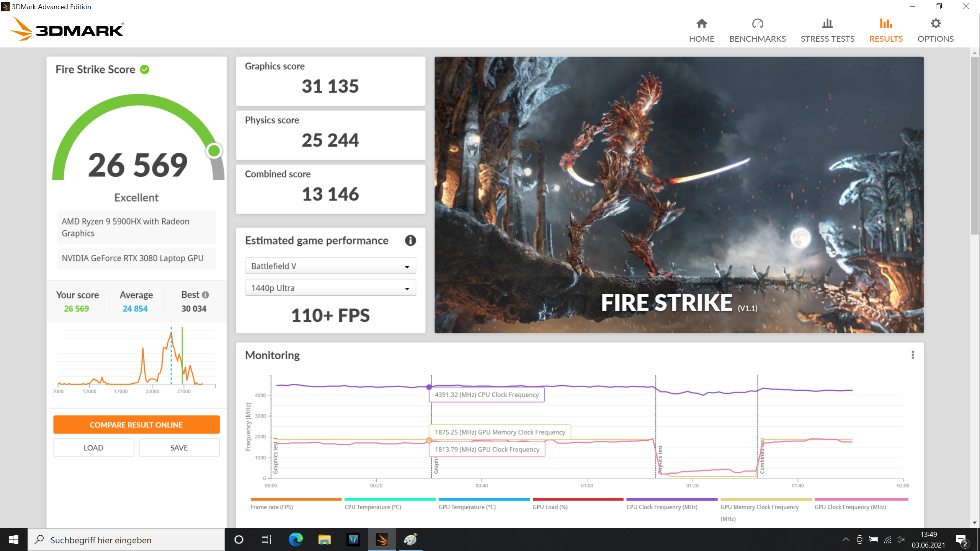Click the GPU Load legend color bar
The image size is (980, 551).
point(578,499)
